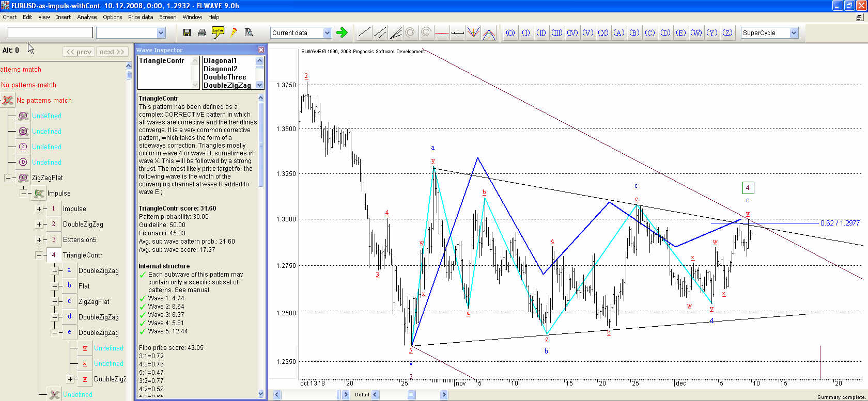This screenshot has height=401, width=868.
Task: Save the chart with the floppy disk icon
Action: 187,33
